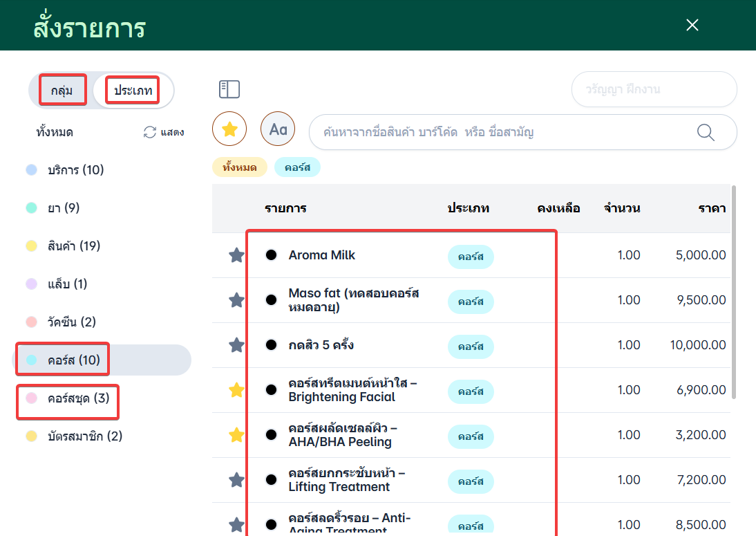Click the รายการ column header
This screenshot has height=536, width=756.
[285, 208]
